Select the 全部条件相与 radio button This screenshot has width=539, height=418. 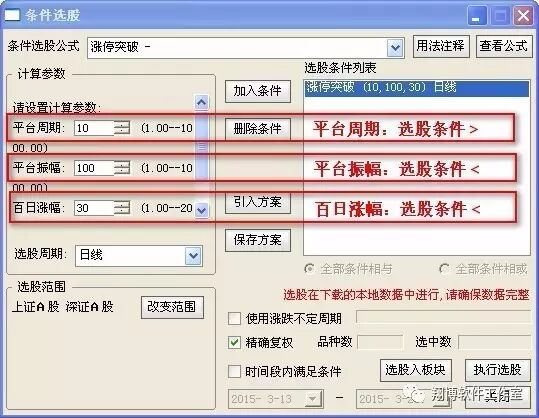point(309,268)
